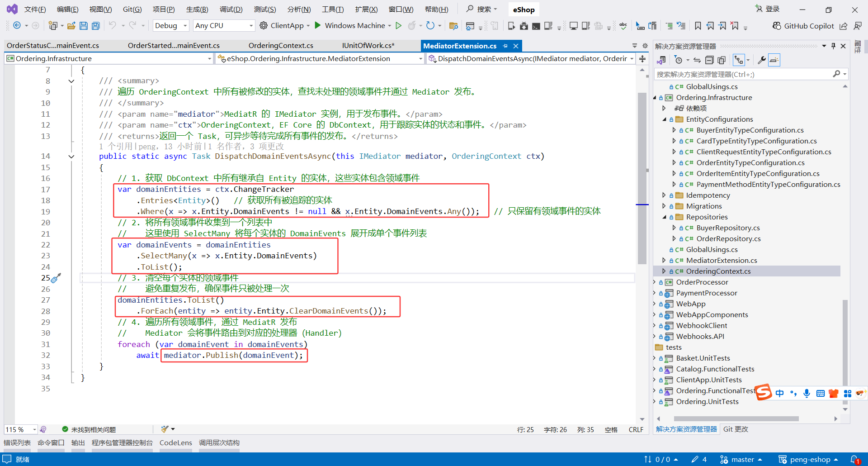The height and width of the screenshot is (466, 868).
Task: Open the Any CPU platform dropdown
Action: [224, 26]
